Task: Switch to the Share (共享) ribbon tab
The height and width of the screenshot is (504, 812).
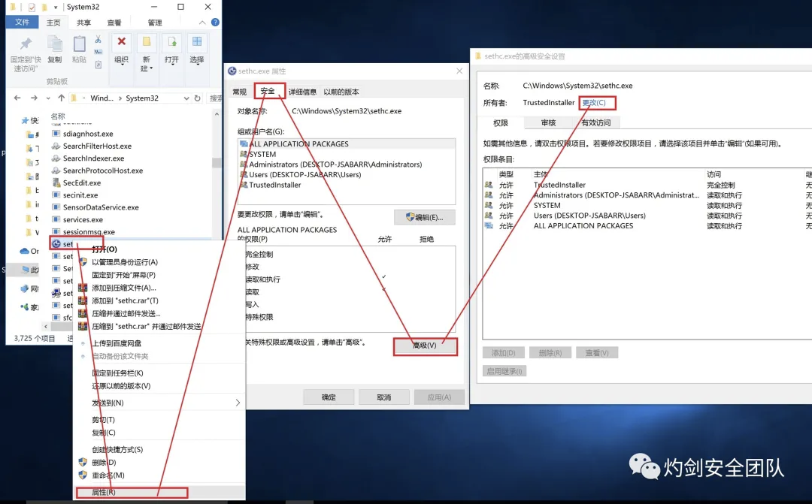Action: 83,23
